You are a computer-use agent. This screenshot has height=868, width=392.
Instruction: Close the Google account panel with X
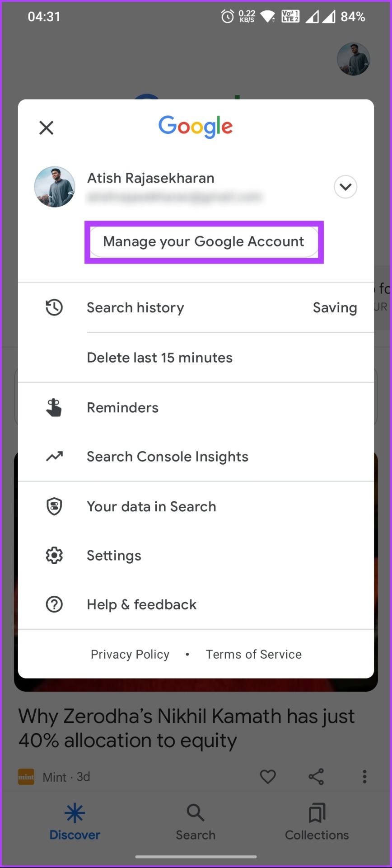[46, 127]
